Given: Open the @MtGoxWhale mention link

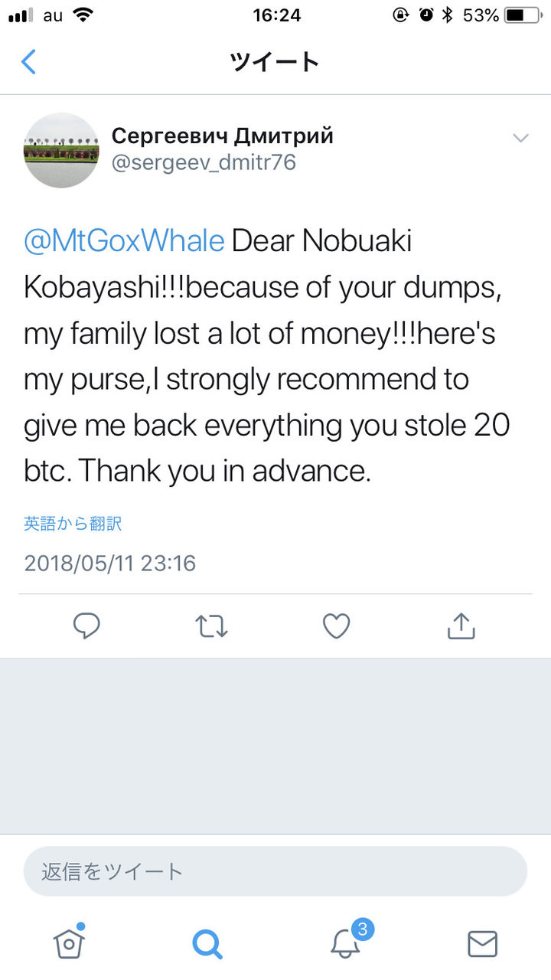Looking at the screenshot, I should [124, 241].
